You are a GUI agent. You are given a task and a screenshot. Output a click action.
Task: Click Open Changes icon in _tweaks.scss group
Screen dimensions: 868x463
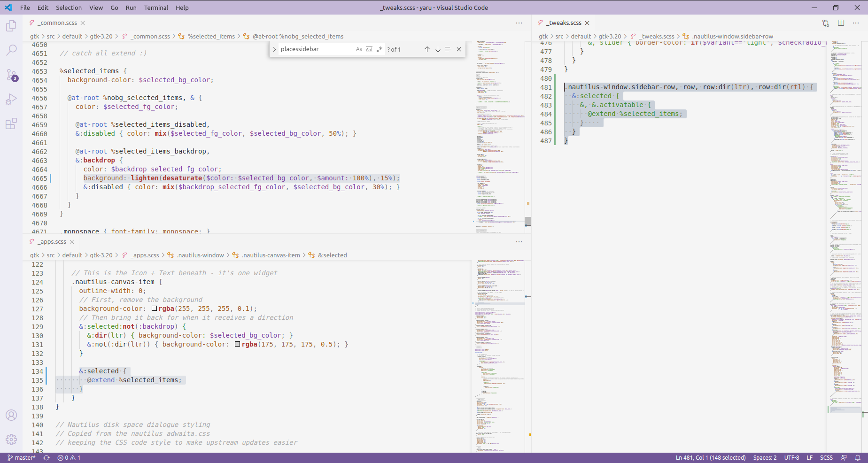(x=826, y=23)
